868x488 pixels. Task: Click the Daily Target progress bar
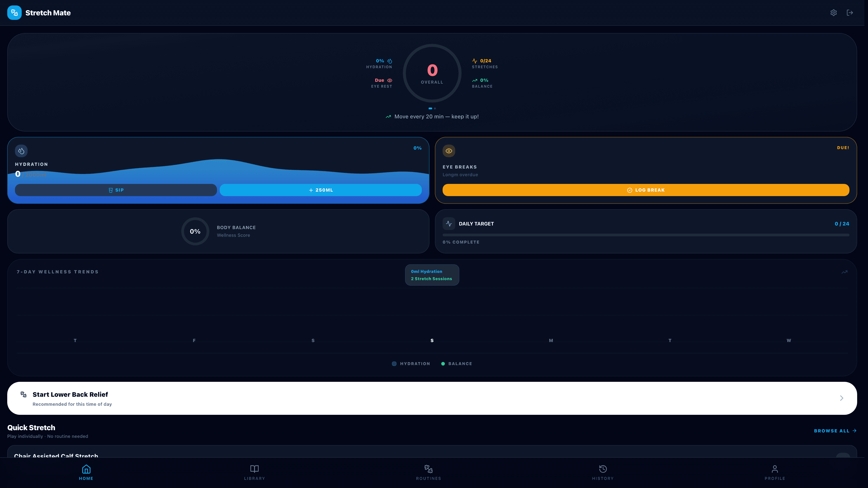(646, 235)
